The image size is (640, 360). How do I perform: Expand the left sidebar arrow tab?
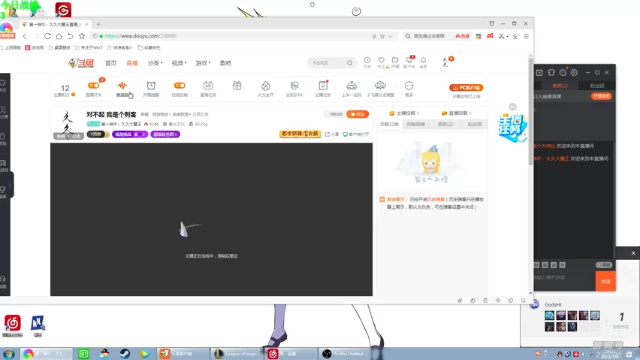pos(10,185)
